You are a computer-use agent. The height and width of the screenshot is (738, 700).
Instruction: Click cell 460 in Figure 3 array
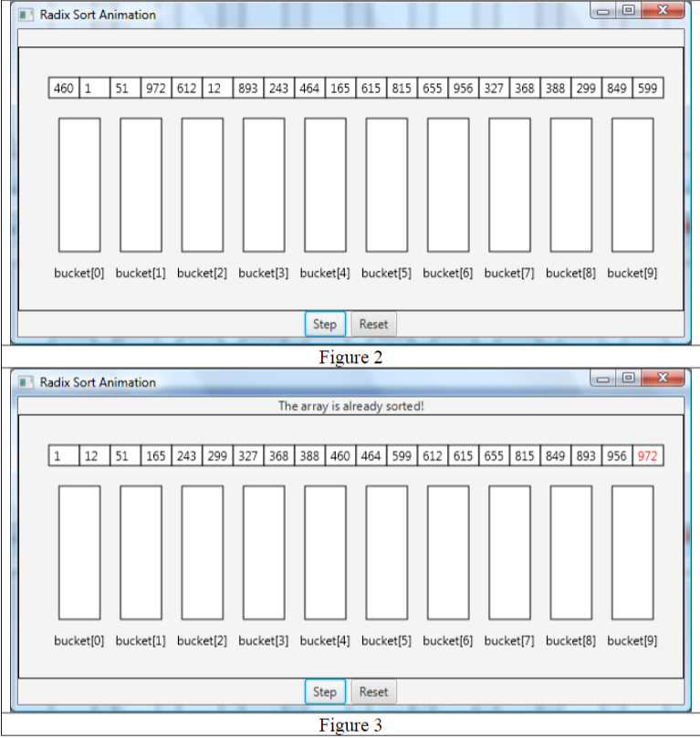[340, 455]
